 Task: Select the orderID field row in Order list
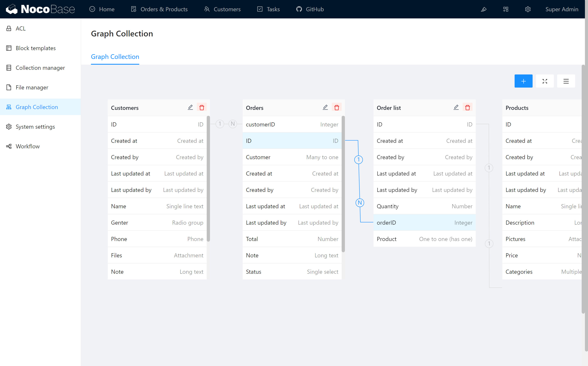pyautogui.click(x=424, y=222)
